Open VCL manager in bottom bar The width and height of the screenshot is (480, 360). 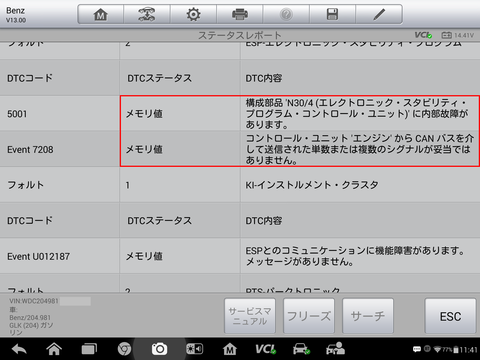click(x=265, y=349)
